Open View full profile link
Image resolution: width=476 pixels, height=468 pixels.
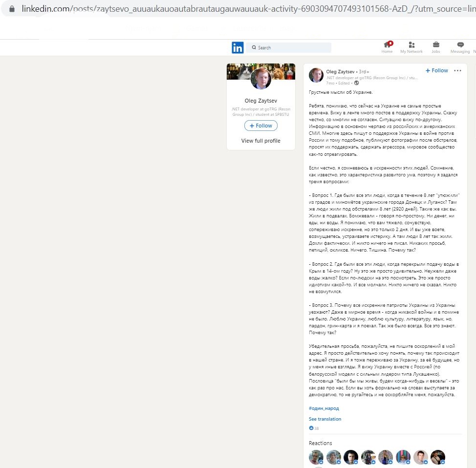coord(261,141)
